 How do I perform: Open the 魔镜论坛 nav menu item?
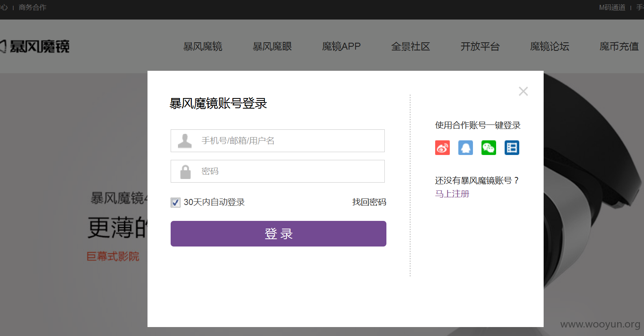point(550,46)
